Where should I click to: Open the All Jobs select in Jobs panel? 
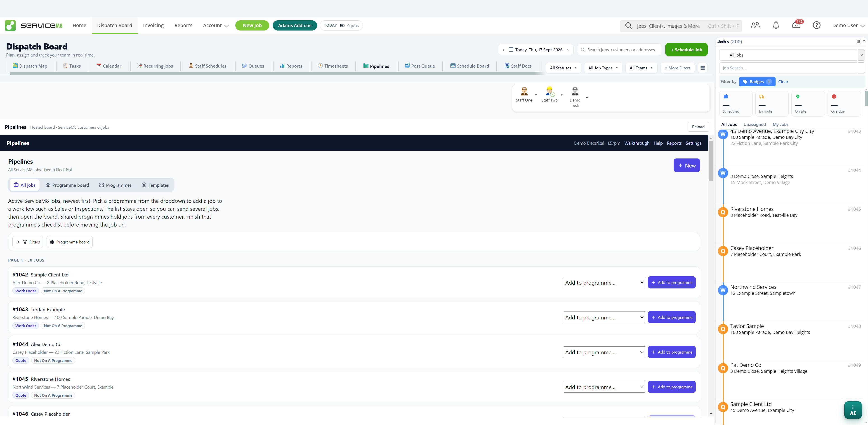pos(792,55)
